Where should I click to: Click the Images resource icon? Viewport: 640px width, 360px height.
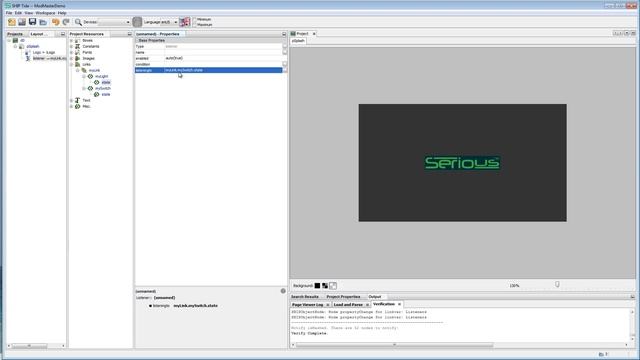(78, 58)
